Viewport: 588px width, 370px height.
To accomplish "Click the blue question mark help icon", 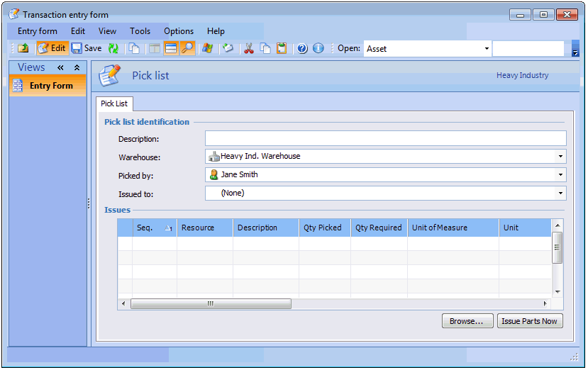I will 302,48.
